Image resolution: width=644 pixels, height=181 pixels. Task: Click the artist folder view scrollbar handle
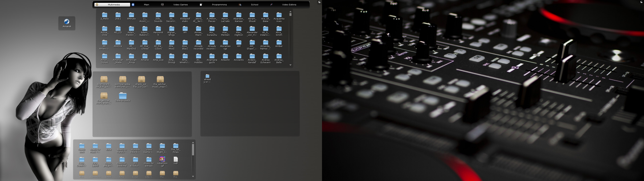(x=290, y=15)
